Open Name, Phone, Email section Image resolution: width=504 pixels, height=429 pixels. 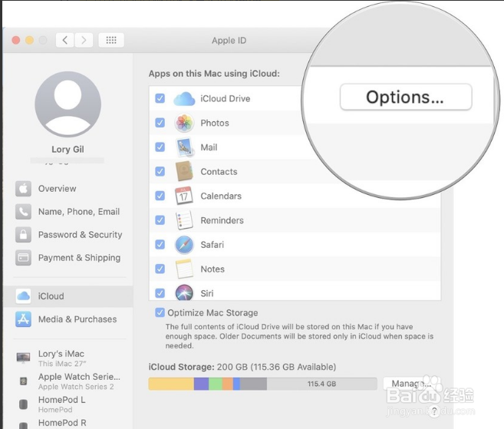point(68,212)
